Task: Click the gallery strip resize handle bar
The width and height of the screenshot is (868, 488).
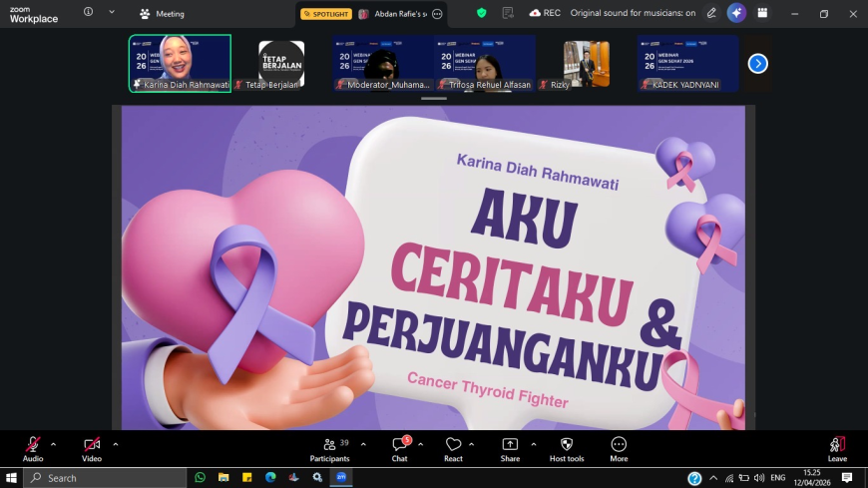Action: point(434,99)
